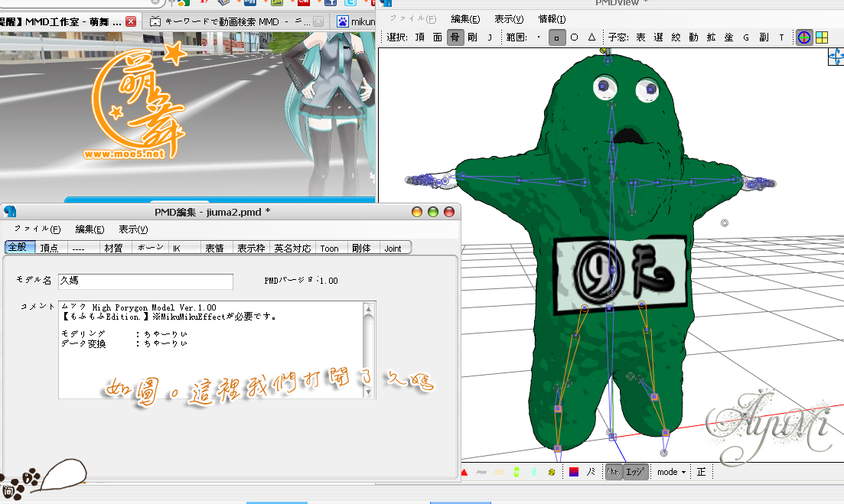This screenshot has height=504, width=844.
Task: Open the 副 sub-window from toolbar
Action: [764, 37]
